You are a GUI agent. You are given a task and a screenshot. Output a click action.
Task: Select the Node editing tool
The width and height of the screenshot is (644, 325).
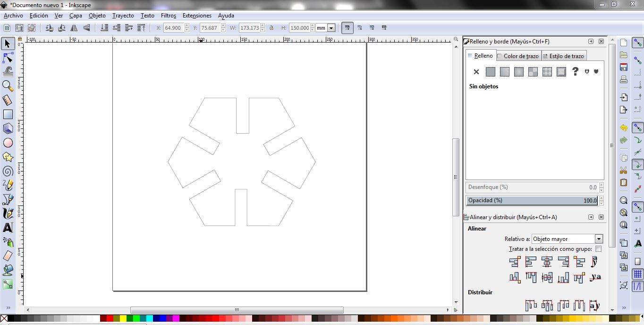tap(8, 58)
